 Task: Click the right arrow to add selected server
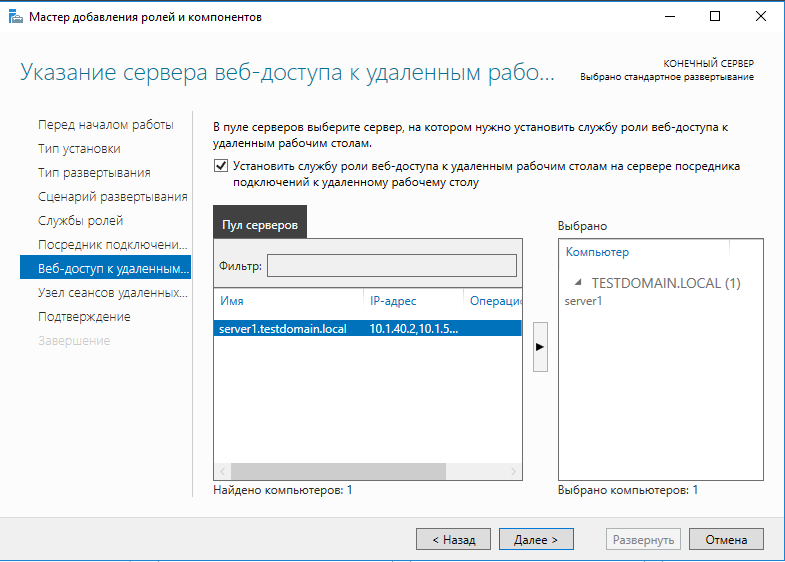point(540,347)
